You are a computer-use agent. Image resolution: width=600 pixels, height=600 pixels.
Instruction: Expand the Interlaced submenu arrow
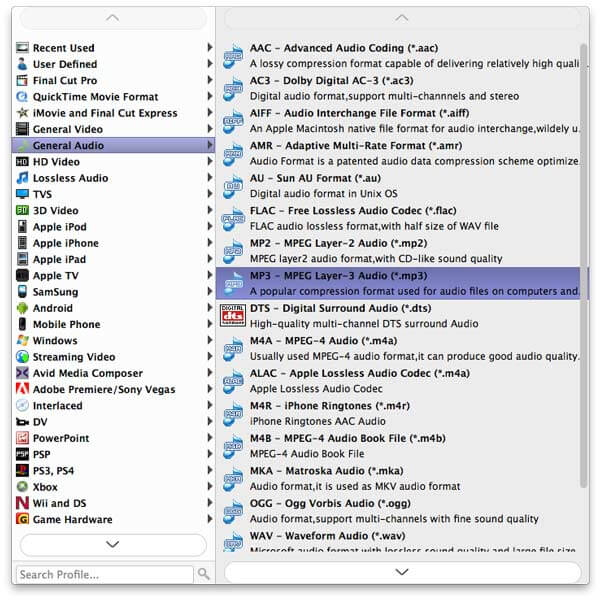coord(210,405)
